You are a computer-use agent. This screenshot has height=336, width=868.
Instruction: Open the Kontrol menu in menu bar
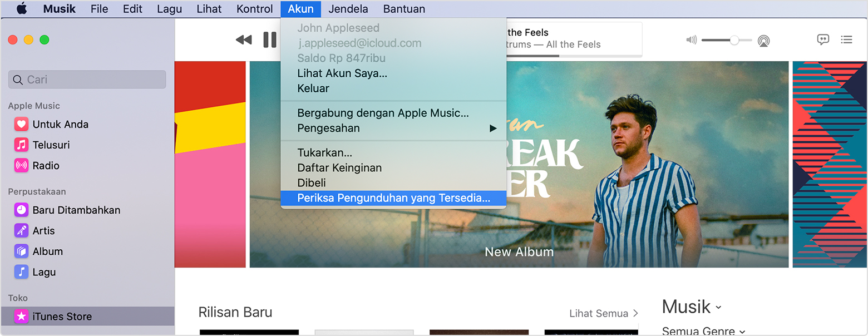(255, 9)
